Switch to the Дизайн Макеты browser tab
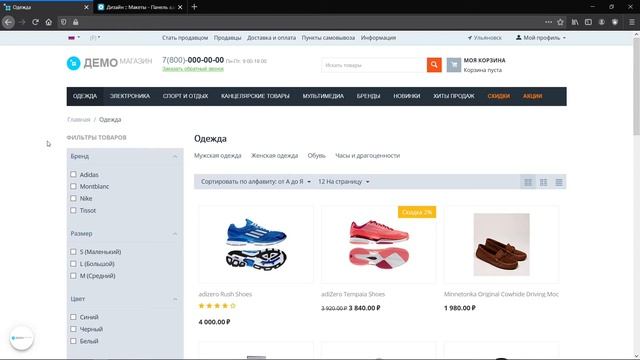Image resolution: width=640 pixels, height=360 pixels. tap(140, 7)
